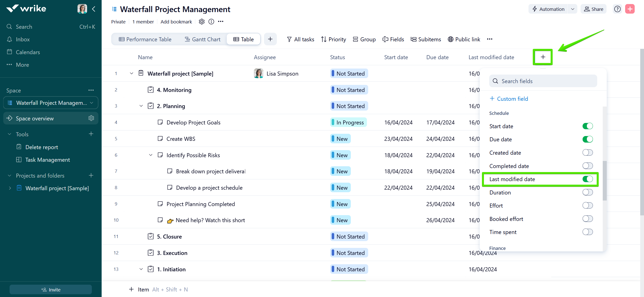This screenshot has width=644, height=297.
Task: Click the Custom field link
Action: point(509,99)
